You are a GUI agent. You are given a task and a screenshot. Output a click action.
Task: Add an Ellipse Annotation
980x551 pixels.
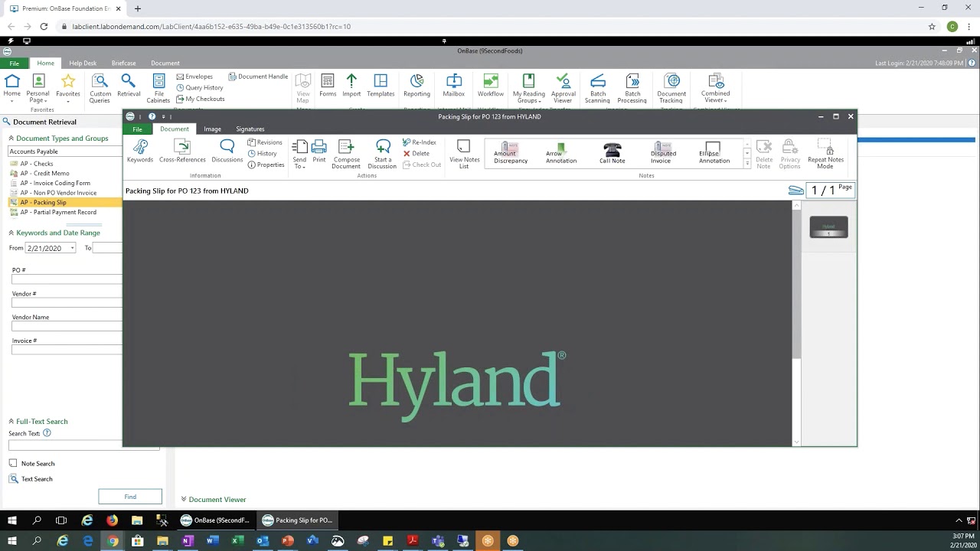tap(714, 153)
